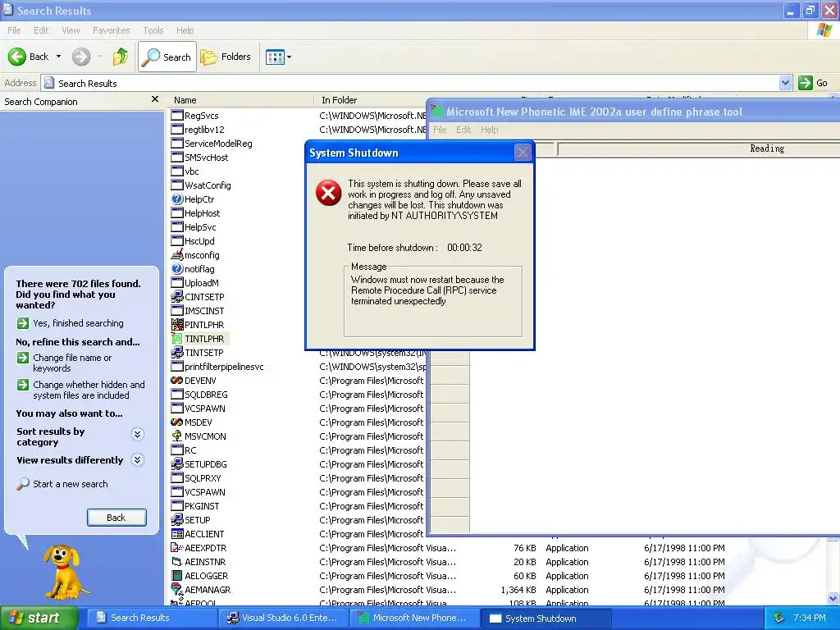
Task: Select the DEVENV file icon
Action: [177, 380]
